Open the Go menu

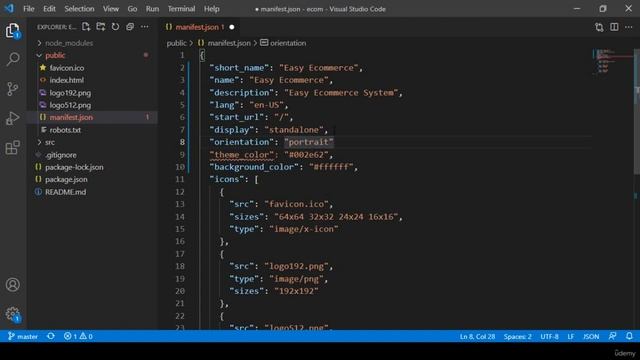point(132,9)
